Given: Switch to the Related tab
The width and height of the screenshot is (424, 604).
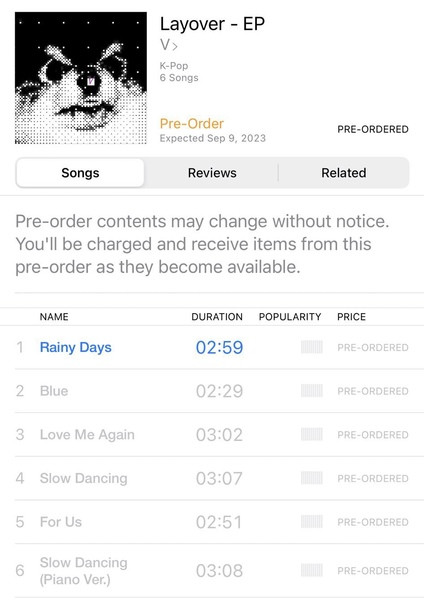Looking at the screenshot, I should (344, 173).
